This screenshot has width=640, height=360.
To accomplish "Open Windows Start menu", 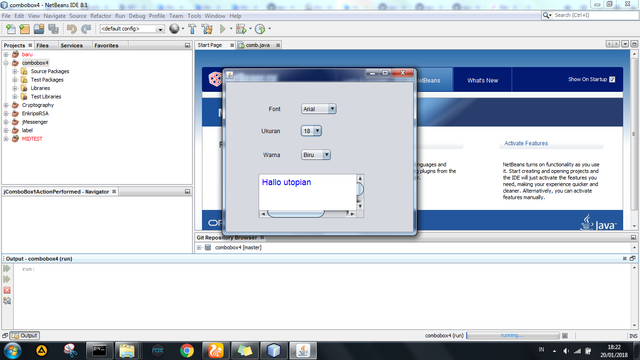I will point(13,351).
